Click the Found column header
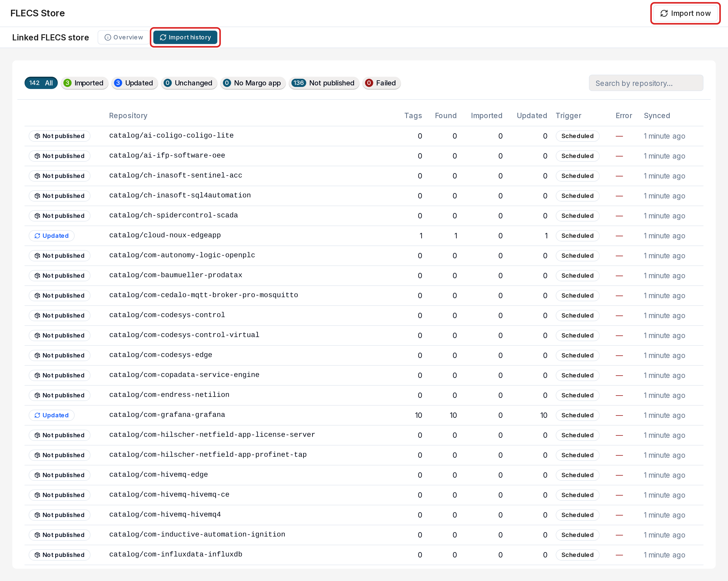Viewport: 728px width, 581px height. tap(446, 116)
